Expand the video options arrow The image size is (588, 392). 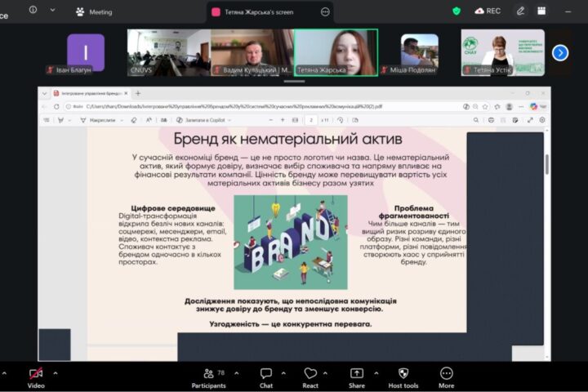coord(56,372)
